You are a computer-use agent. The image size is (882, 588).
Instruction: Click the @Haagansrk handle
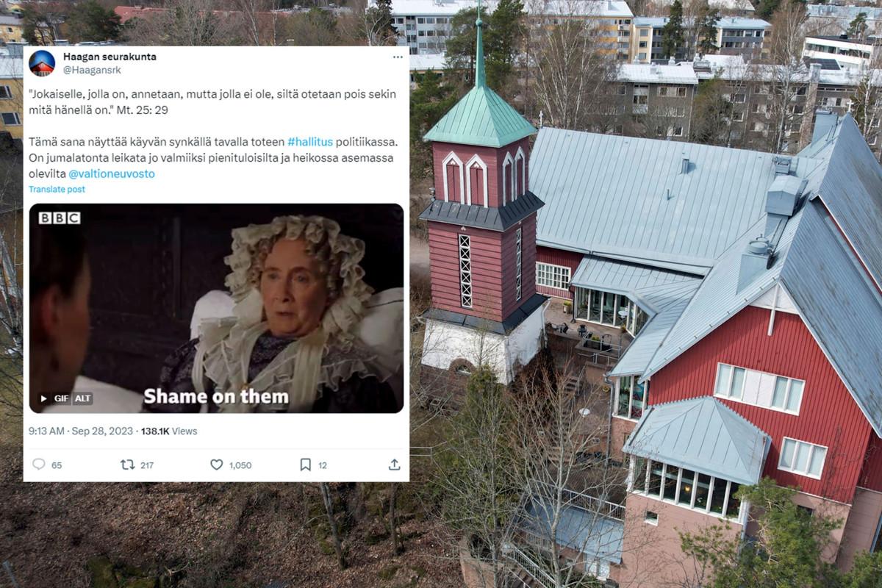coord(92,70)
